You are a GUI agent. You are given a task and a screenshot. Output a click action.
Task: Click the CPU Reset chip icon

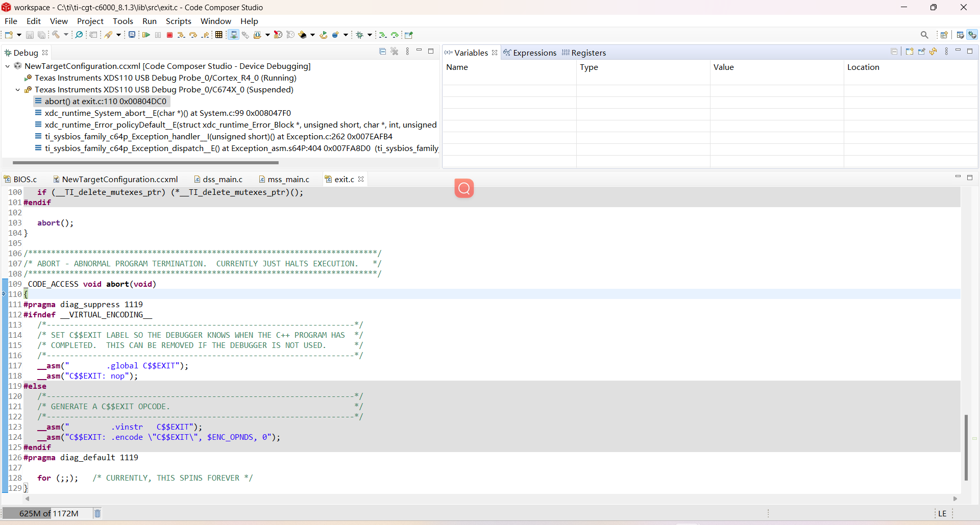303,35
